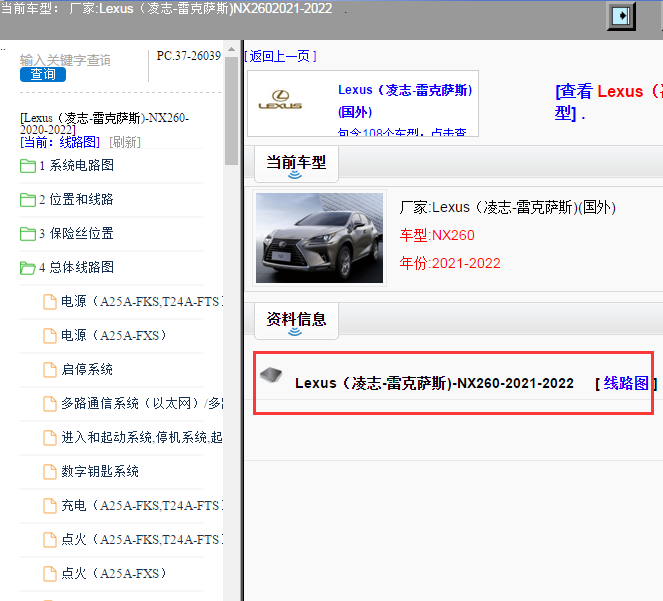
Task: Click the sidebar vertical scrollbar thumb
Action: (x=231, y=111)
